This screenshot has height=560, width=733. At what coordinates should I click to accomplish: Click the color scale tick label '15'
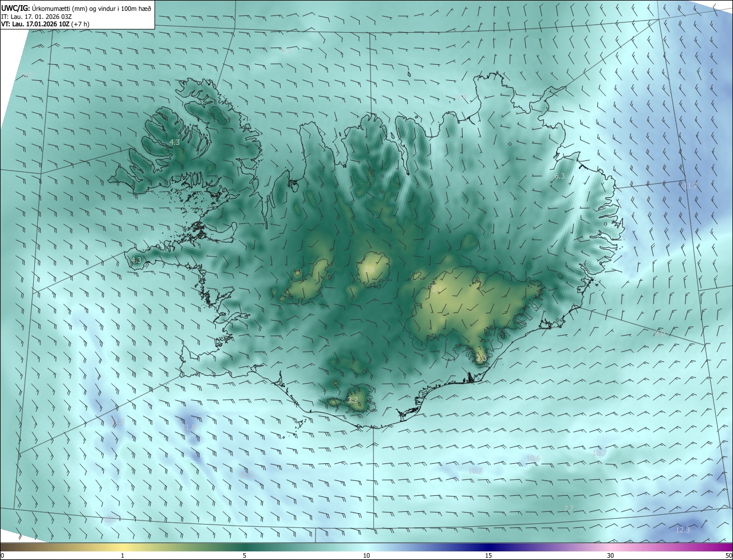[x=488, y=555]
